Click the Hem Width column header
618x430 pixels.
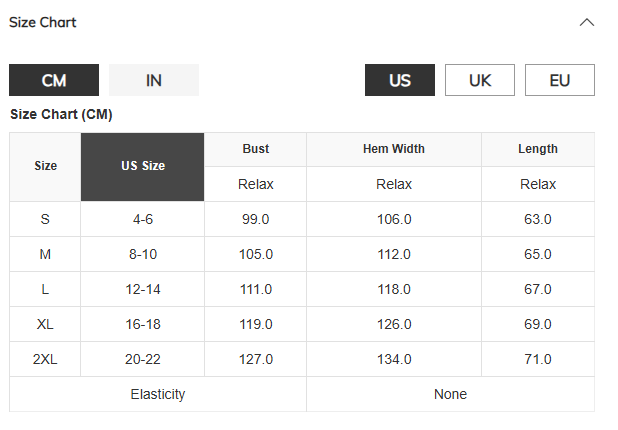(x=394, y=149)
